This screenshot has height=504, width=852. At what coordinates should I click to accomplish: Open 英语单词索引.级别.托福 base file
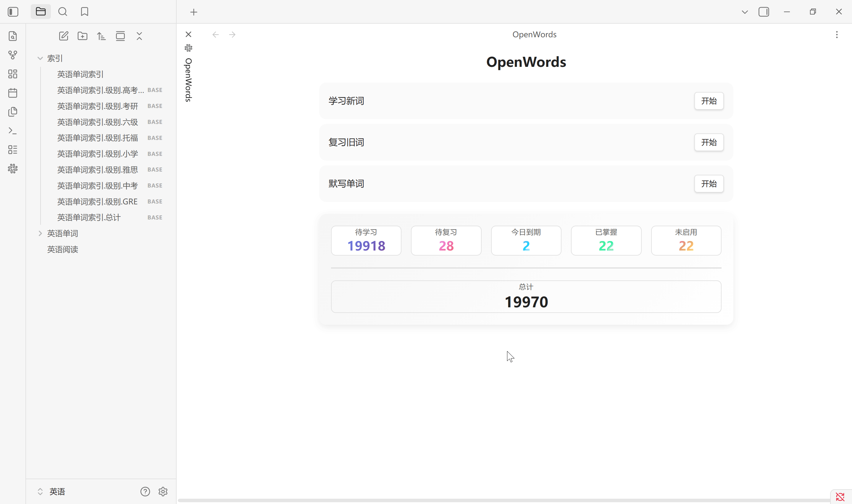pos(97,138)
